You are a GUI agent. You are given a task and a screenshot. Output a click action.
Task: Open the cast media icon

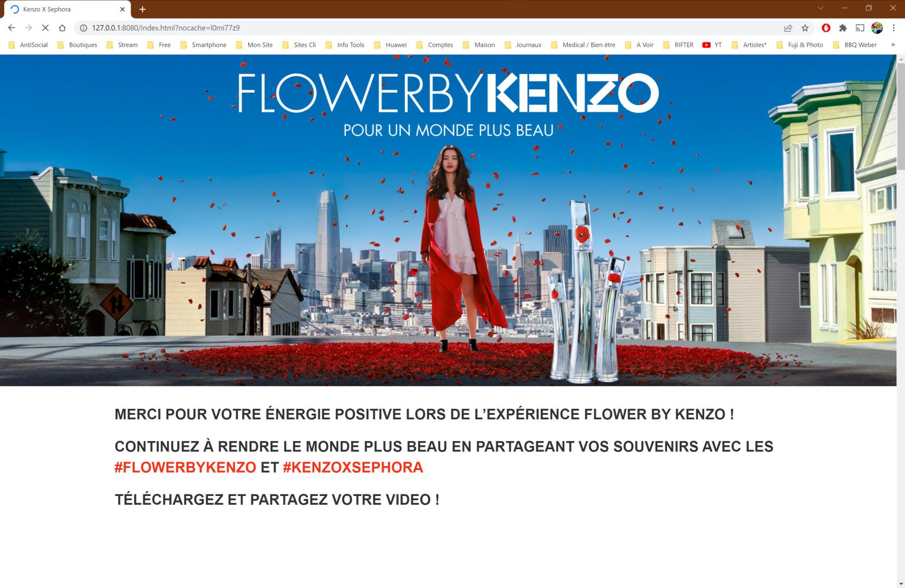860,28
